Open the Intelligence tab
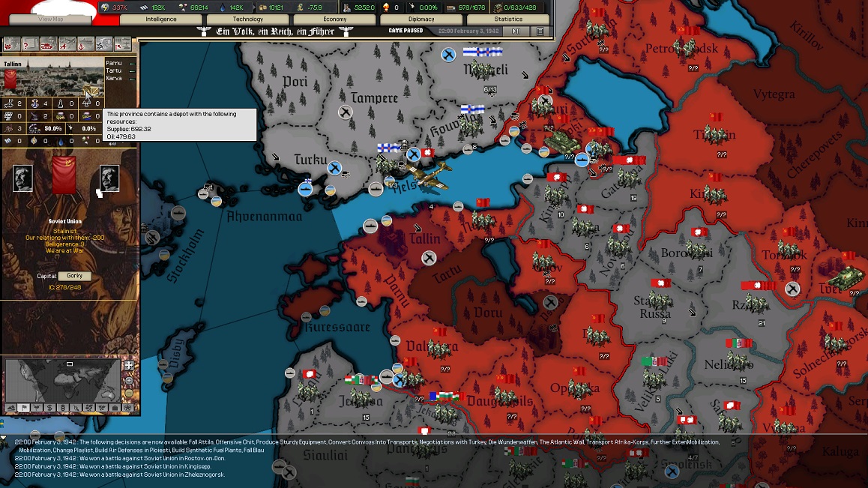 [161, 19]
